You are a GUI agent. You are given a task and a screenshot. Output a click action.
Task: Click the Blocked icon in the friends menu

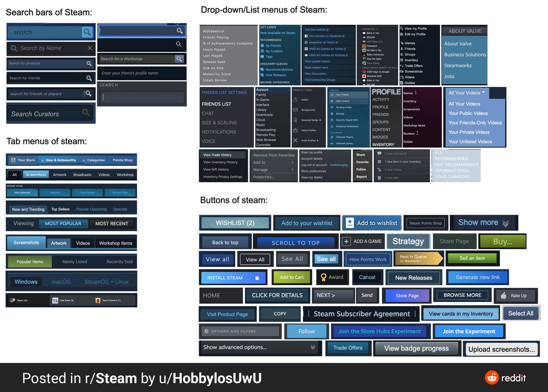[331, 113]
